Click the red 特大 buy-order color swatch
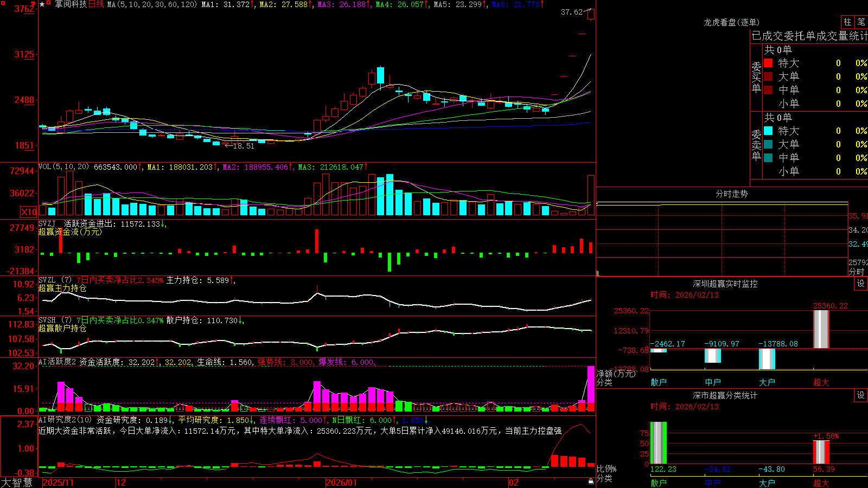868x488 pixels. click(x=768, y=63)
